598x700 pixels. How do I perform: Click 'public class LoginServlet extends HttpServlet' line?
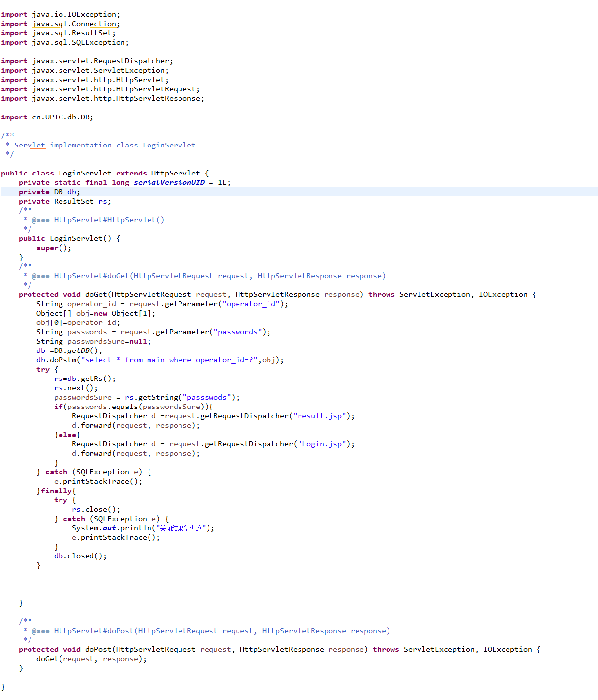point(105,173)
